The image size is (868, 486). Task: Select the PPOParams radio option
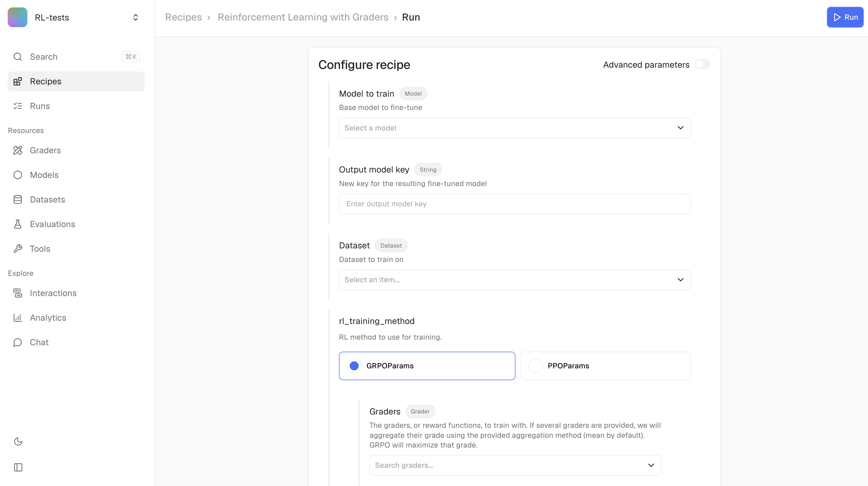tap(535, 366)
